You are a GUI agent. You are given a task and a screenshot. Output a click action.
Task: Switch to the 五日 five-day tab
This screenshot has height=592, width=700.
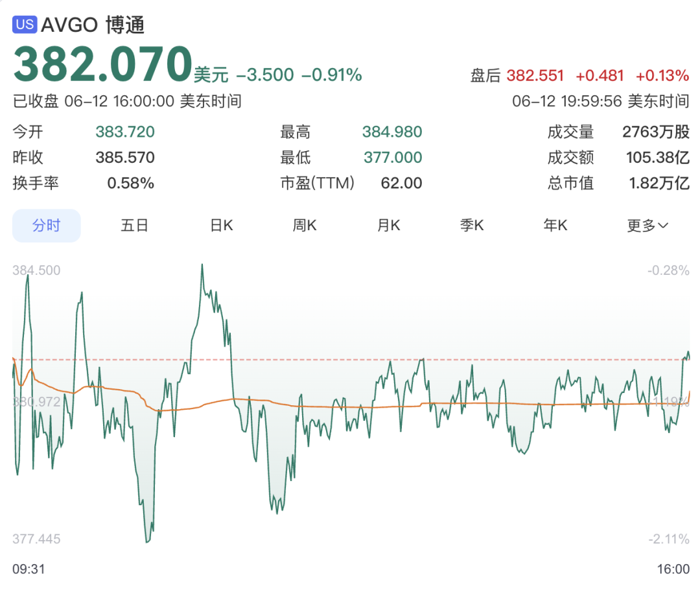click(134, 226)
